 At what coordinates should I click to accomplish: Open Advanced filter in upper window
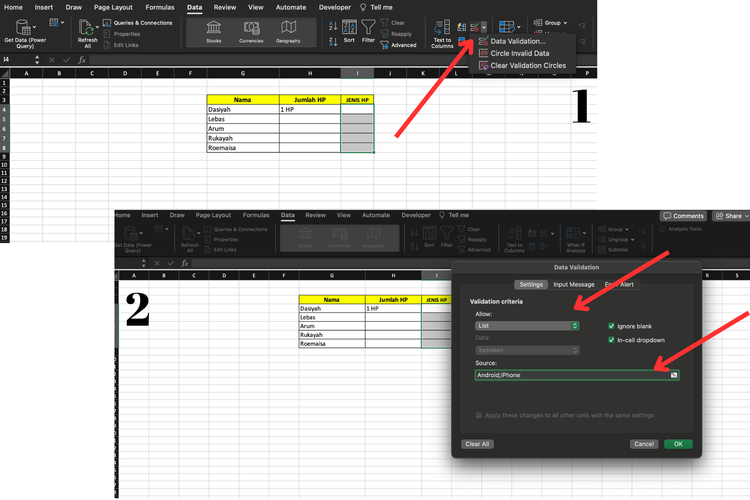click(398, 45)
